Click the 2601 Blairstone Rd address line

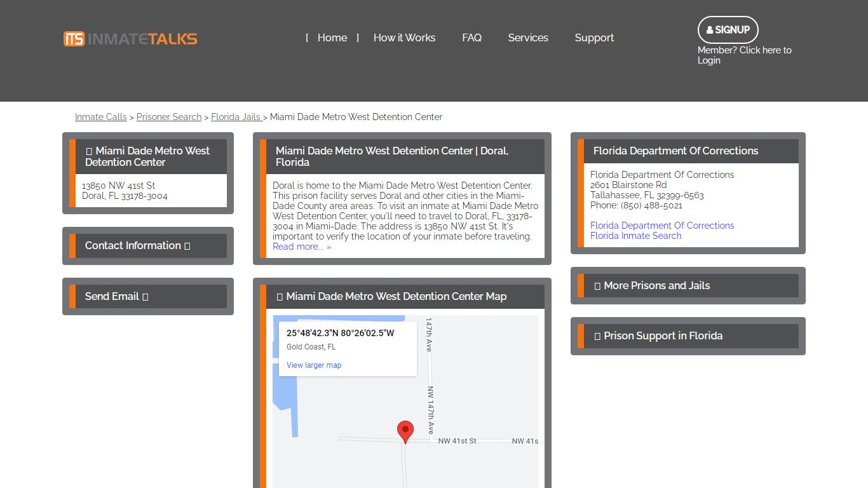point(628,185)
